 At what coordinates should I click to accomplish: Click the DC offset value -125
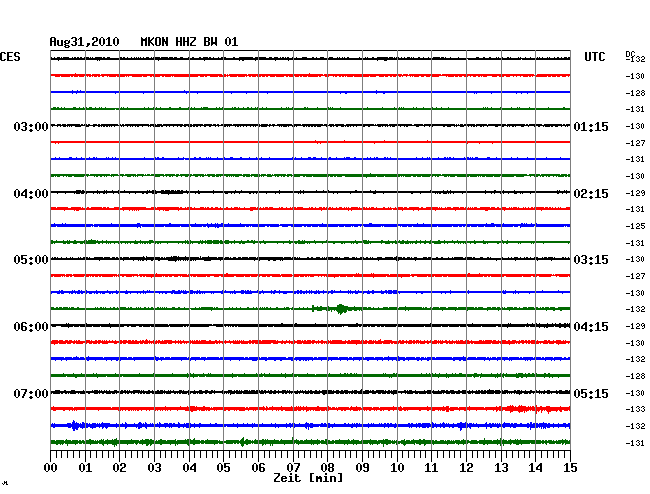coord(635,226)
